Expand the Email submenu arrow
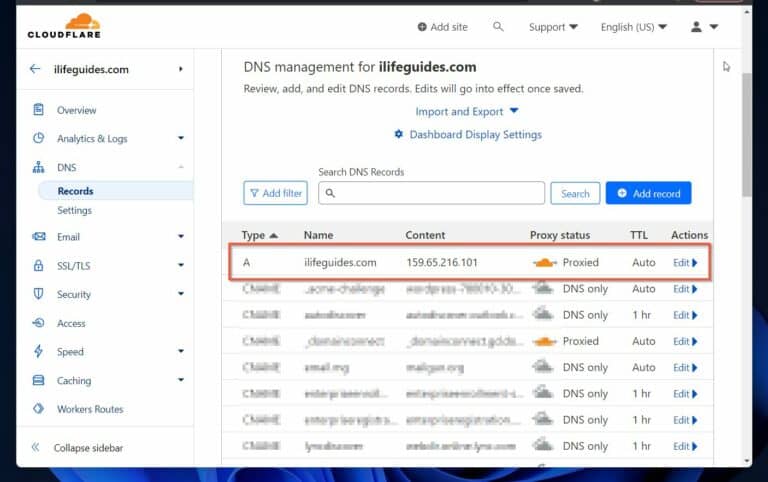This screenshot has width=768, height=482. click(181, 237)
